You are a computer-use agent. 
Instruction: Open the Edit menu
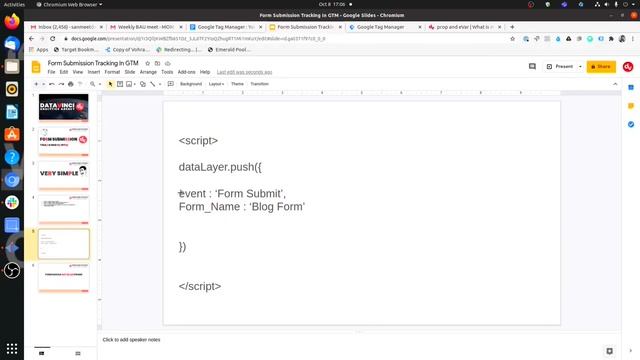pyautogui.click(x=64, y=72)
